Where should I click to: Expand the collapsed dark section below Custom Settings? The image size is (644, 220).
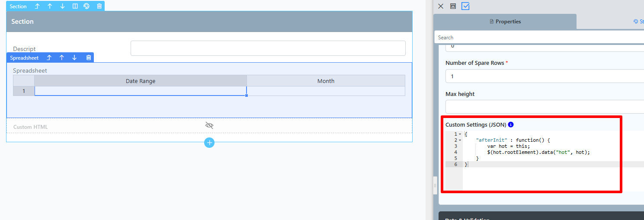tap(541, 216)
